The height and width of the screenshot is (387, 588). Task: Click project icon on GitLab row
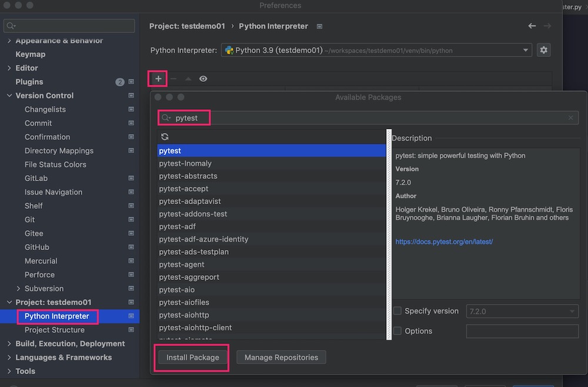point(131,178)
